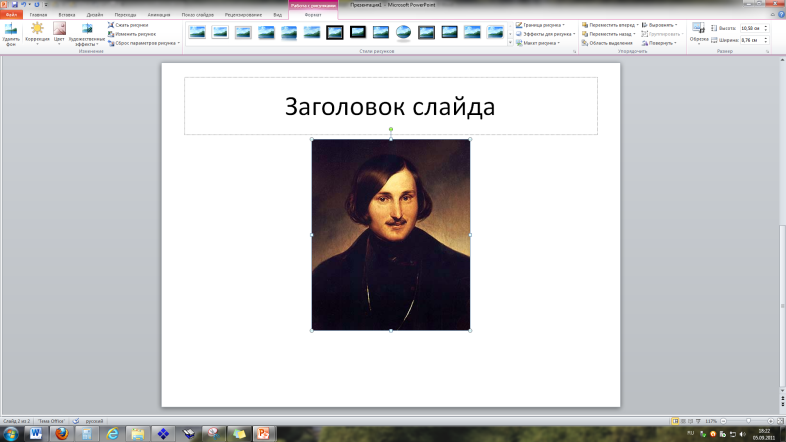This screenshot has height=442, width=786.
Task: Click Сжать рисунки (Compress Pictures)
Action: pos(128,25)
